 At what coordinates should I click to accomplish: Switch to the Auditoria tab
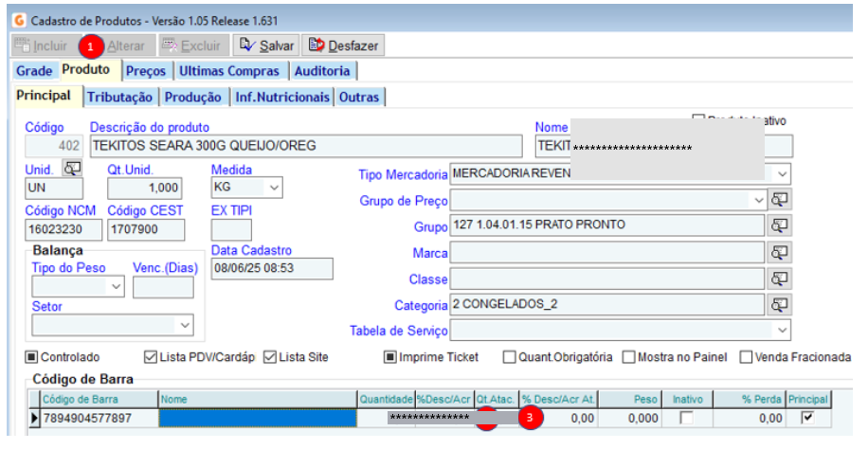(x=322, y=71)
